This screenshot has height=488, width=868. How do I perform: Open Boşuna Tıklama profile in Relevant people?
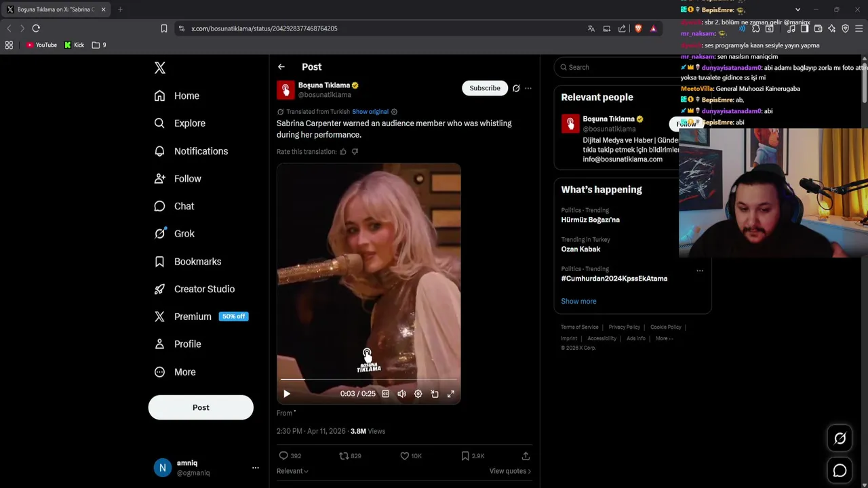(x=608, y=119)
